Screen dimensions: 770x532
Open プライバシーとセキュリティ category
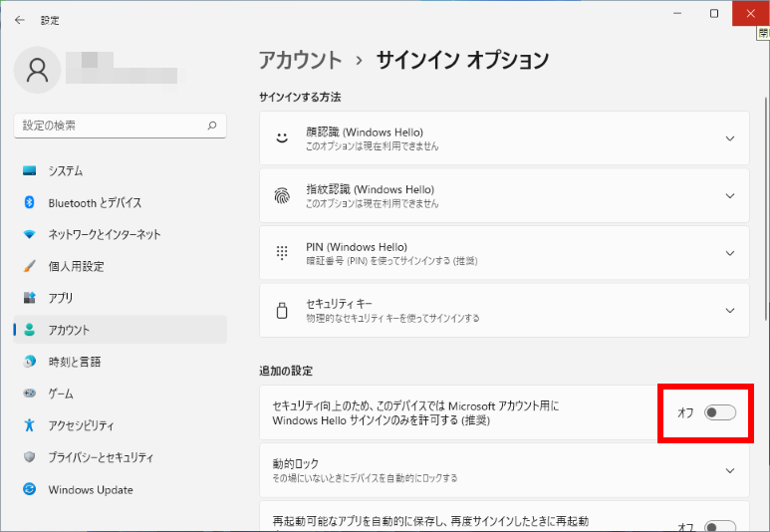coord(121,457)
